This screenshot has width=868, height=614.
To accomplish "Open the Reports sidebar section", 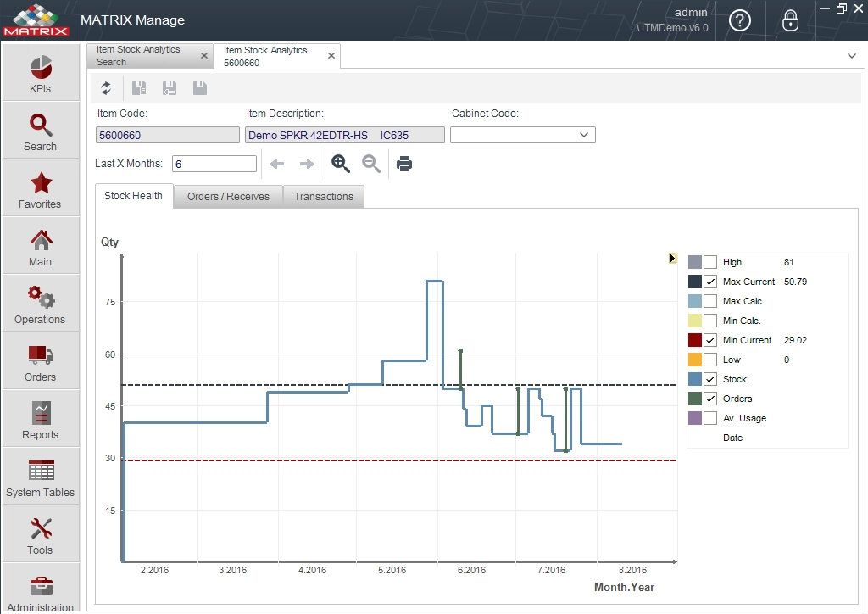I will coord(41,420).
